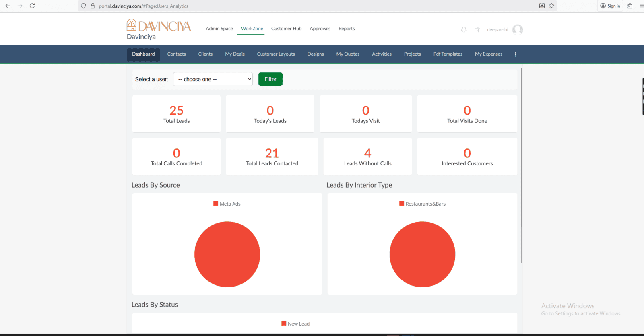Toggle the Meta Ads legend item
The image size is (644, 336).
point(227,204)
